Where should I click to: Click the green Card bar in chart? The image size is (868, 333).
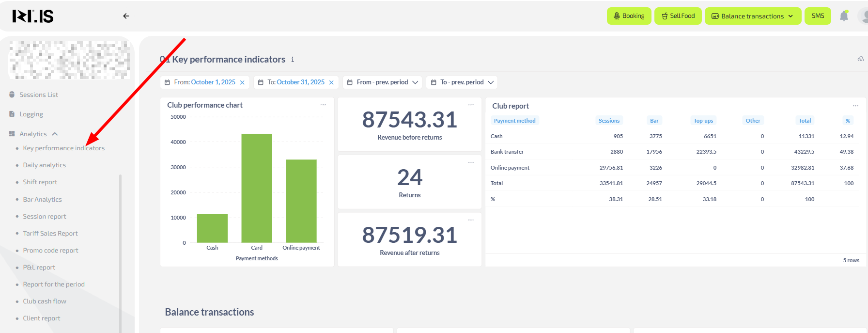tap(257, 188)
